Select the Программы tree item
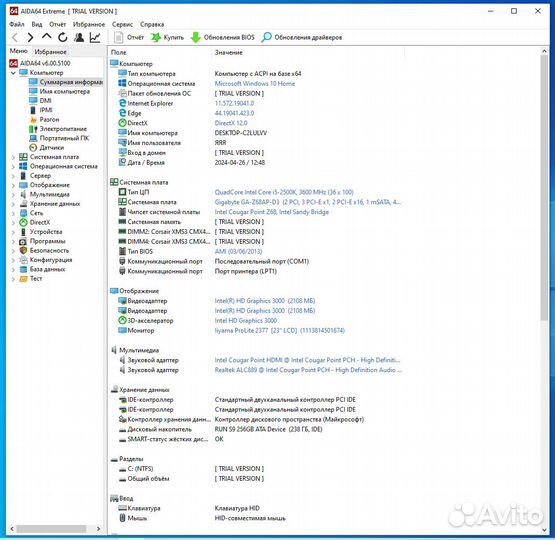 click(42, 241)
